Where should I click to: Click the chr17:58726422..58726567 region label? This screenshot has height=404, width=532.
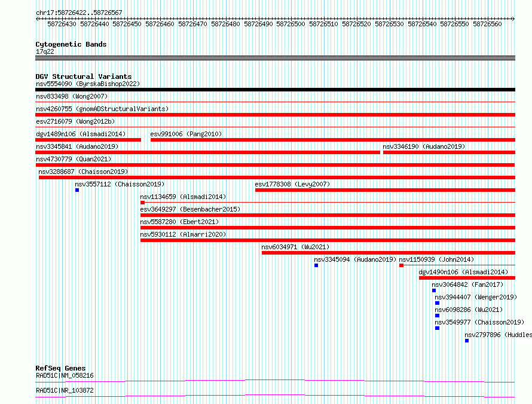point(79,13)
